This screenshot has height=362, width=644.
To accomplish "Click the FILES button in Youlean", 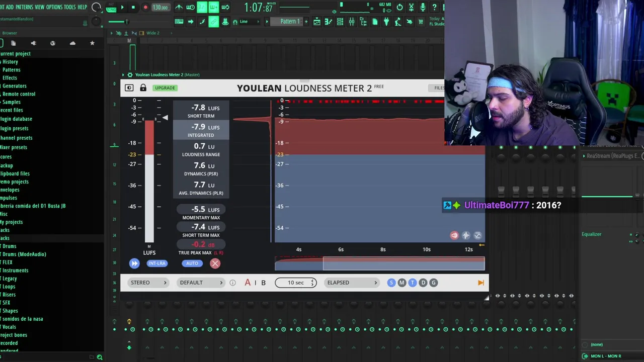I will [439, 88].
